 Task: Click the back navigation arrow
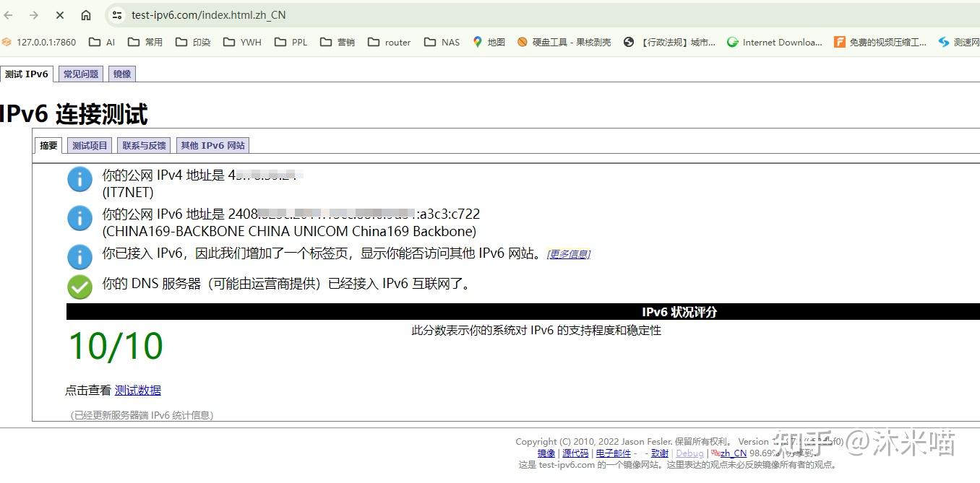pyautogui.click(x=8, y=14)
